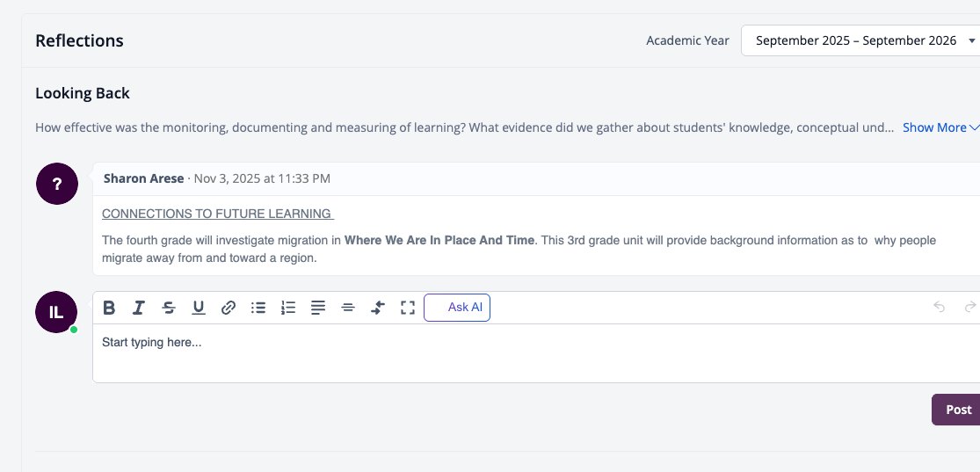Click the Academic Year dropdown arrow
This screenshot has width=980, height=472.
(971, 40)
